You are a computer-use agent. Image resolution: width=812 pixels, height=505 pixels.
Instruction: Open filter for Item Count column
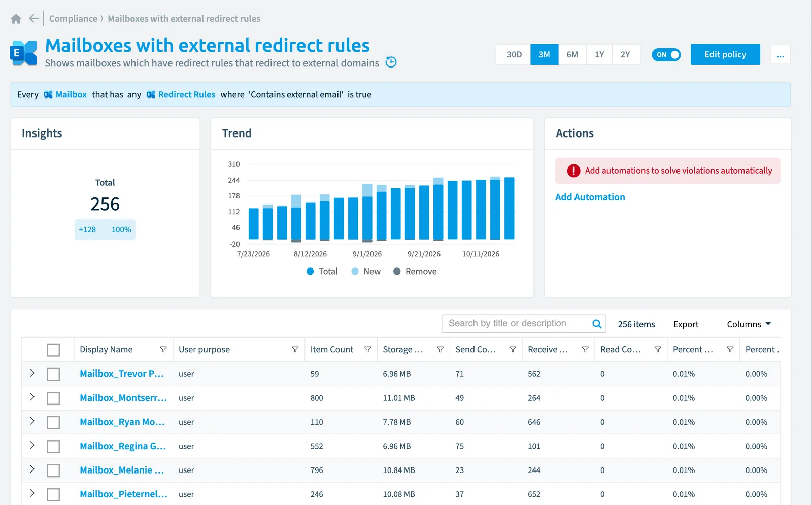pos(367,349)
